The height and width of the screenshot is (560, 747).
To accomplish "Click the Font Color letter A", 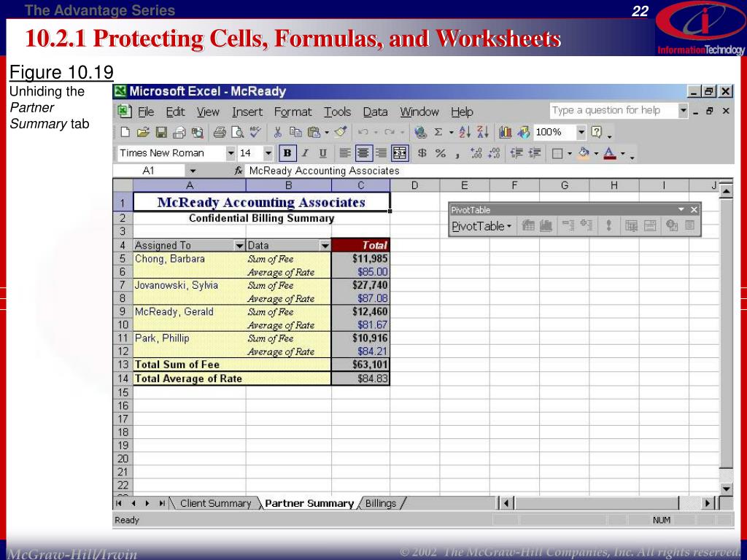I will click(x=610, y=153).
